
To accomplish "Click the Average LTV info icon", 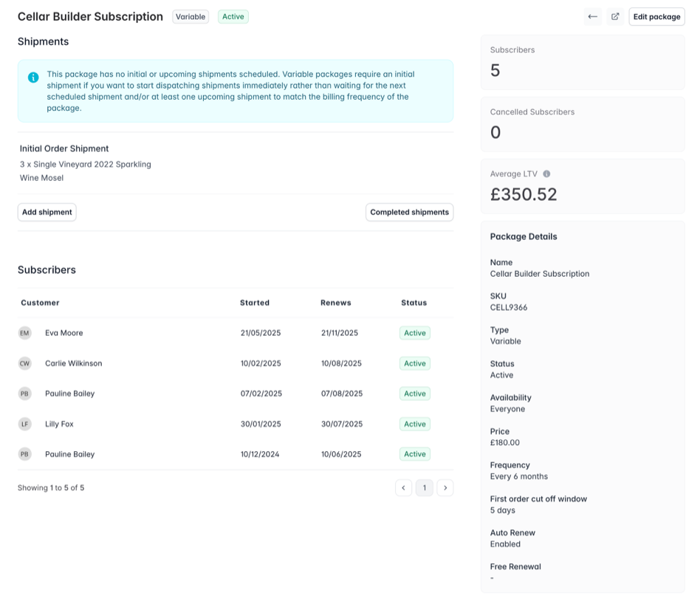I will click(x=546, y=174).
